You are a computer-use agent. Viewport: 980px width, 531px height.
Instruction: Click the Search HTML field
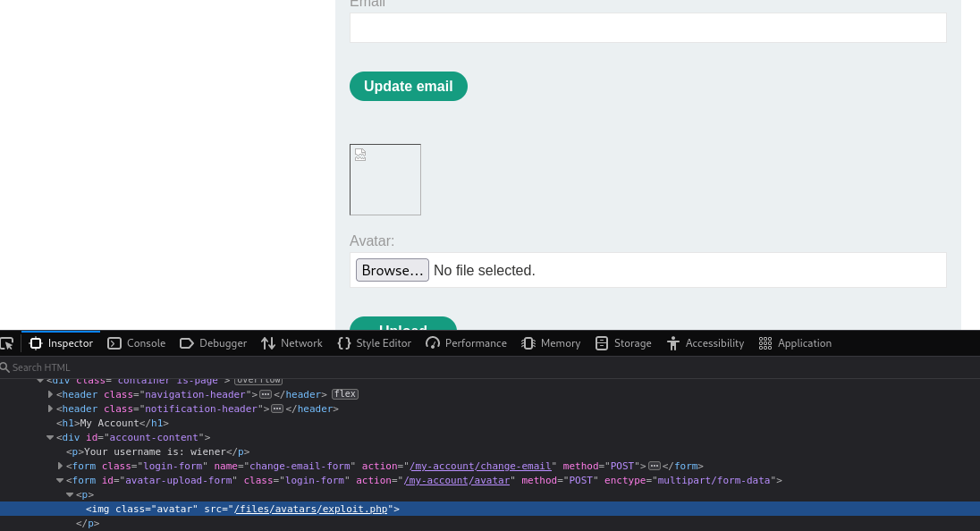(179, 367)
